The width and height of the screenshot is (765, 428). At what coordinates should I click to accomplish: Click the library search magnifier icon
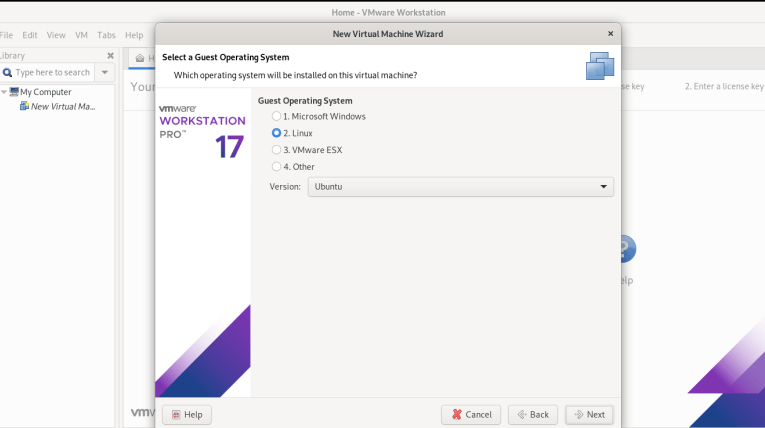tap(7, 73)
